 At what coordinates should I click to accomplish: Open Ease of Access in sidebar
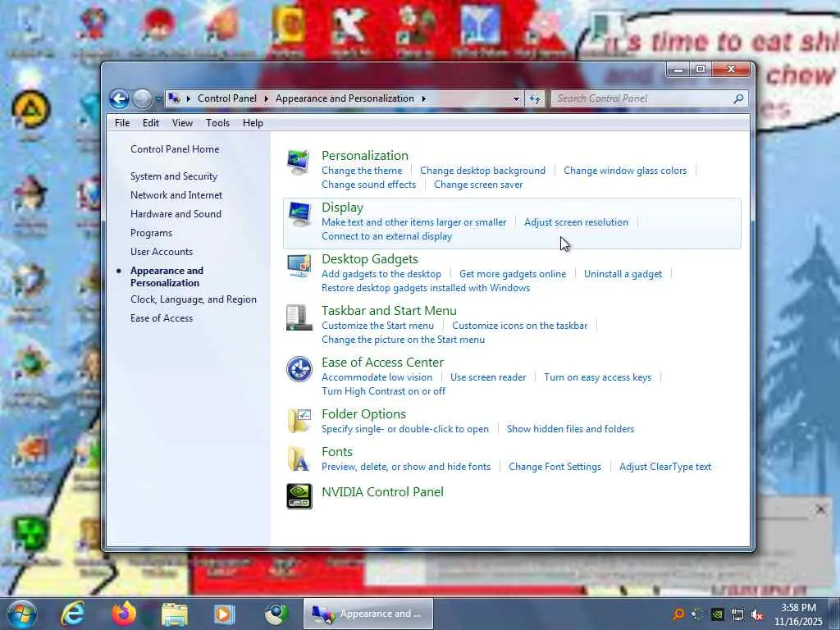(x=162, y=318)
